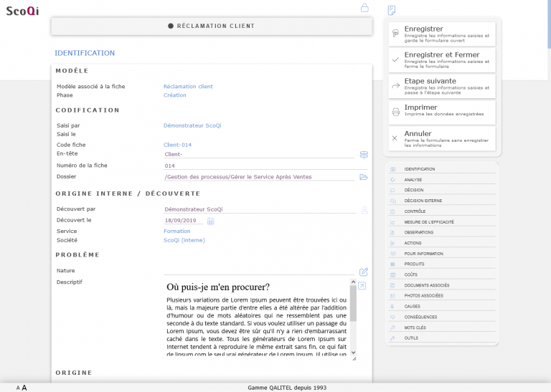
Task: Expand the Descriptif editor in new window
Action: pyautogui.click(x=362, y=286)
